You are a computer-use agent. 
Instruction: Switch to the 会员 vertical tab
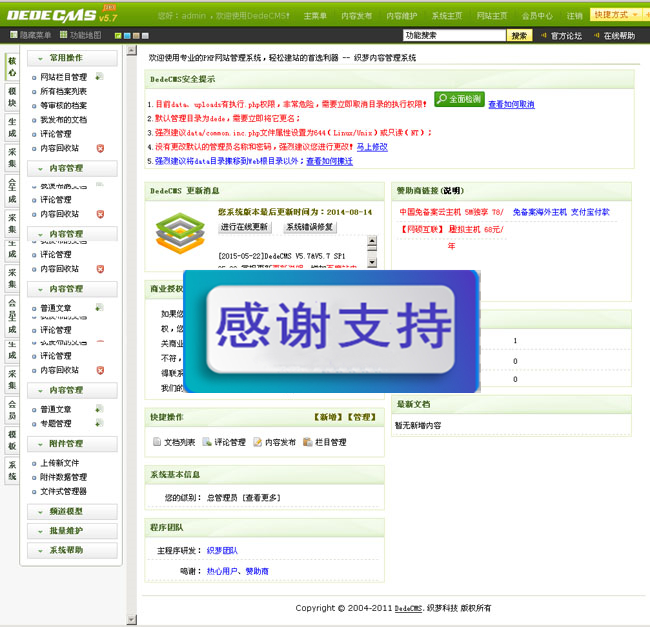[x=12, y=410]
